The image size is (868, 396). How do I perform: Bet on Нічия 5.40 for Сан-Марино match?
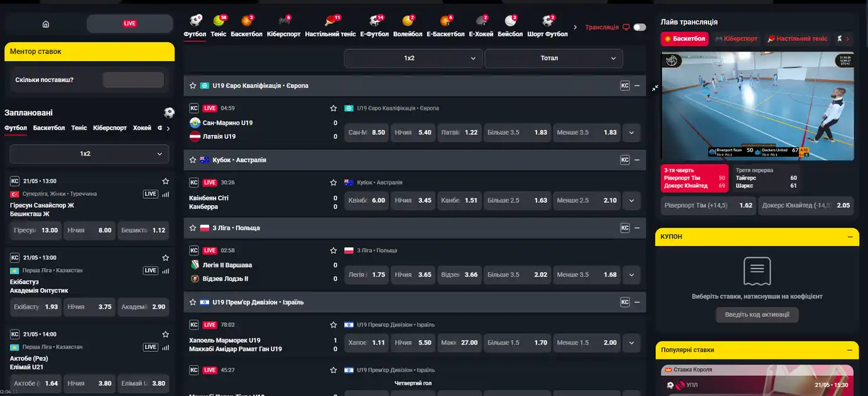(x=413, y=132)
